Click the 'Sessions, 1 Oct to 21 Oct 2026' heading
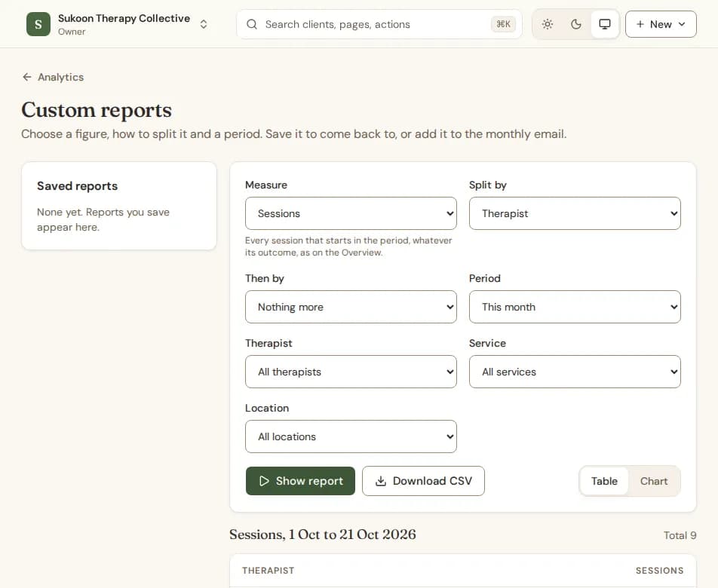Viewport: 718px width, 588px height. click(323, 534)
